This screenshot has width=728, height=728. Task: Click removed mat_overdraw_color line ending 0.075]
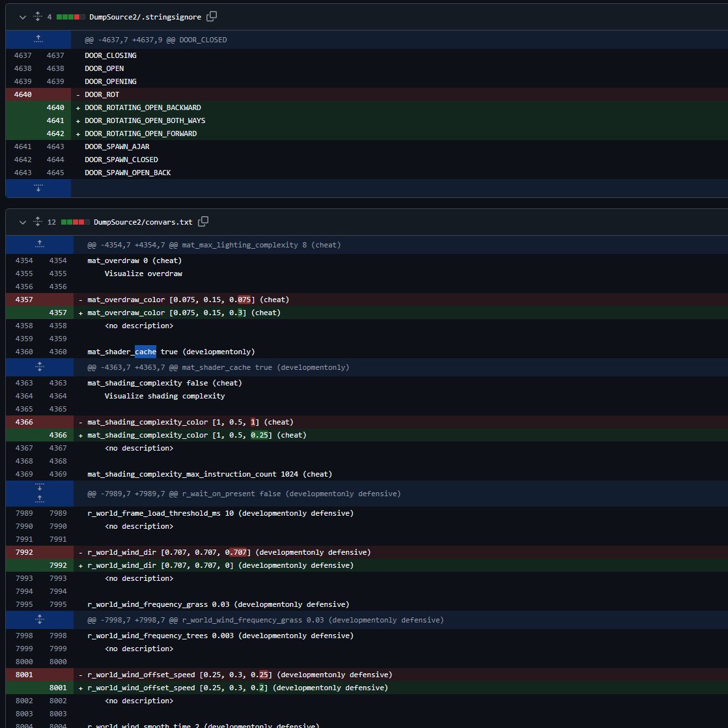(188, 300)
